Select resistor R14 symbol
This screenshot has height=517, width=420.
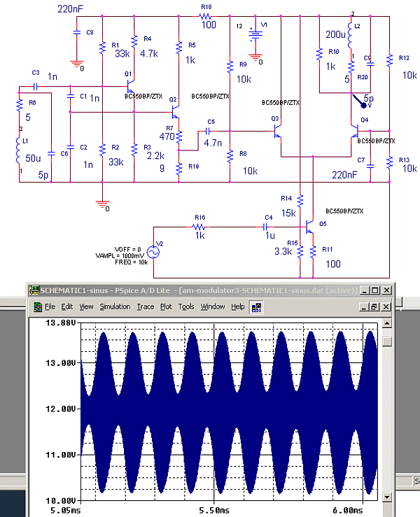(300, 201)
